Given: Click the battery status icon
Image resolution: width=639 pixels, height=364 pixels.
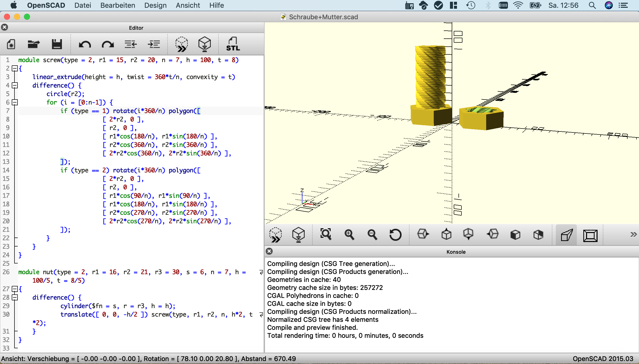Looking at the screenshot, I should 535,5.
